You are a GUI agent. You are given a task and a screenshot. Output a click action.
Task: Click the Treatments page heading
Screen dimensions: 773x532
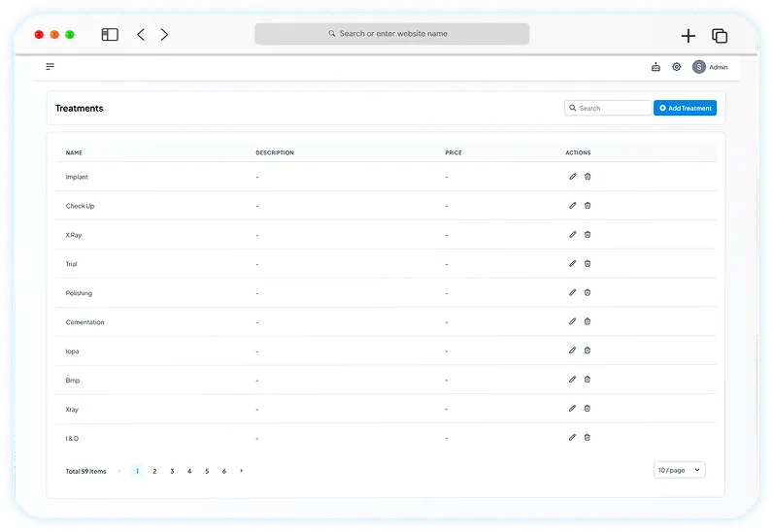coord(79,108)
